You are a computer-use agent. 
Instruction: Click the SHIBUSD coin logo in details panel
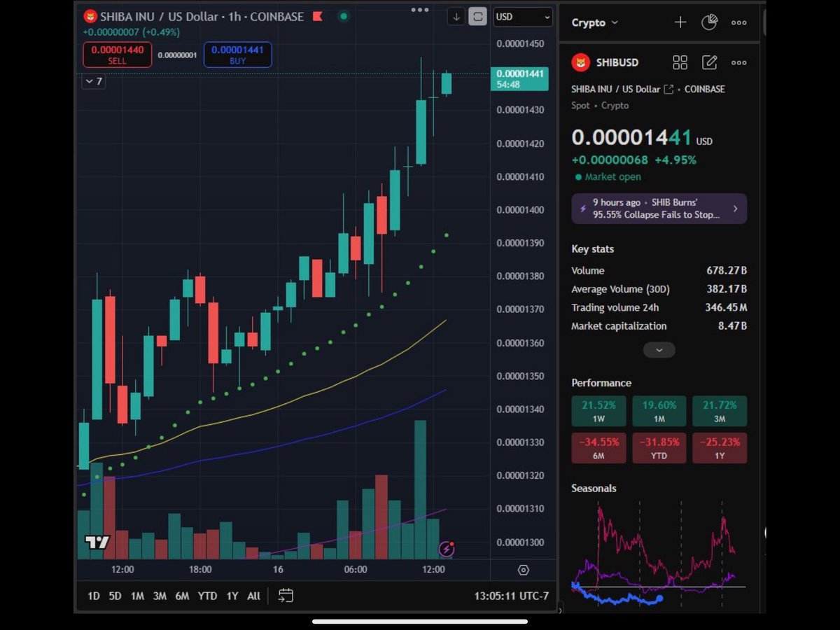pos(581,63)
